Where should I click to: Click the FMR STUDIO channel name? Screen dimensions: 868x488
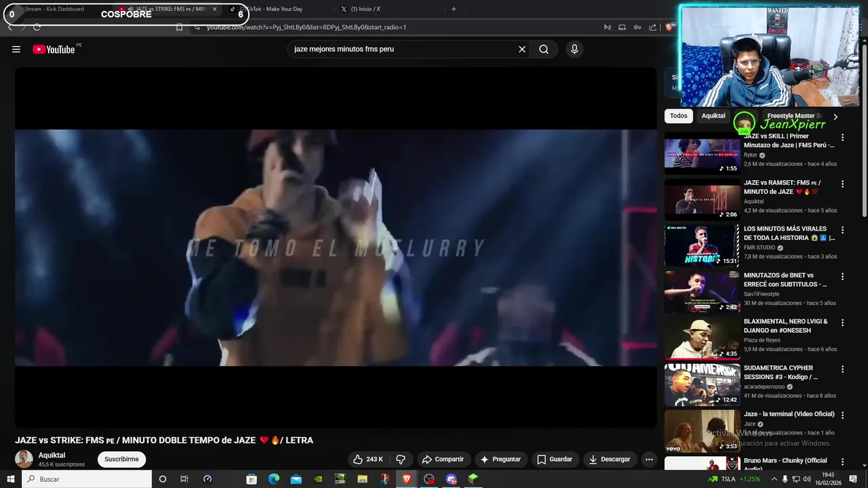[759, 248]
